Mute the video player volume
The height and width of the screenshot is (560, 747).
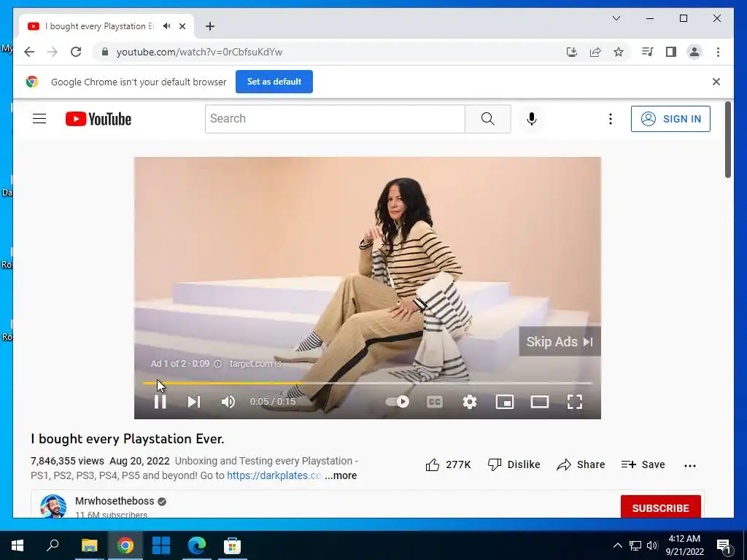[x=228, y=402]
